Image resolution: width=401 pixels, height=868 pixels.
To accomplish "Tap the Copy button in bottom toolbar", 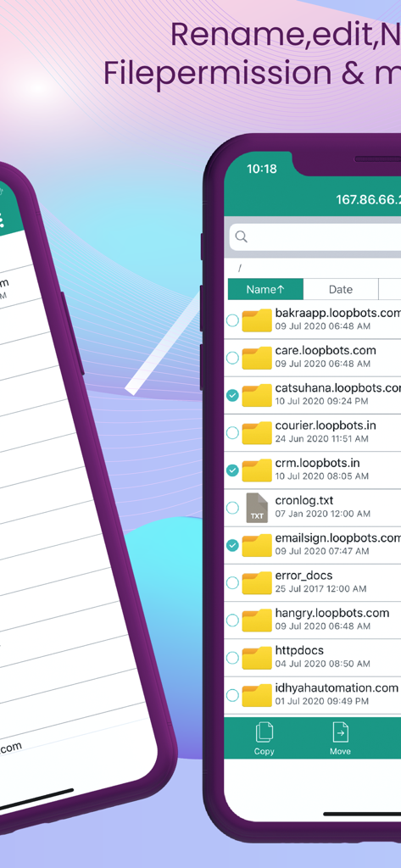I will (265, 738).
